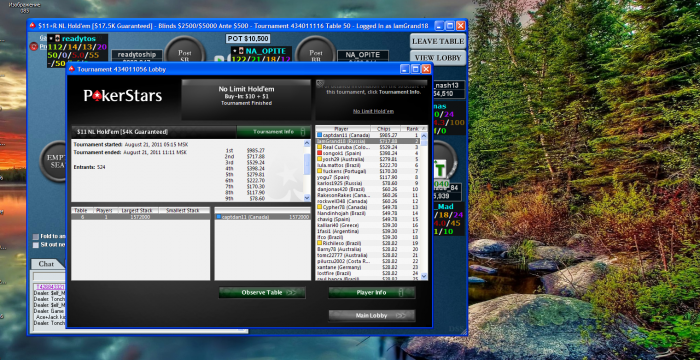Click the Table column header

pyautogui.click(x=83, y=210)
